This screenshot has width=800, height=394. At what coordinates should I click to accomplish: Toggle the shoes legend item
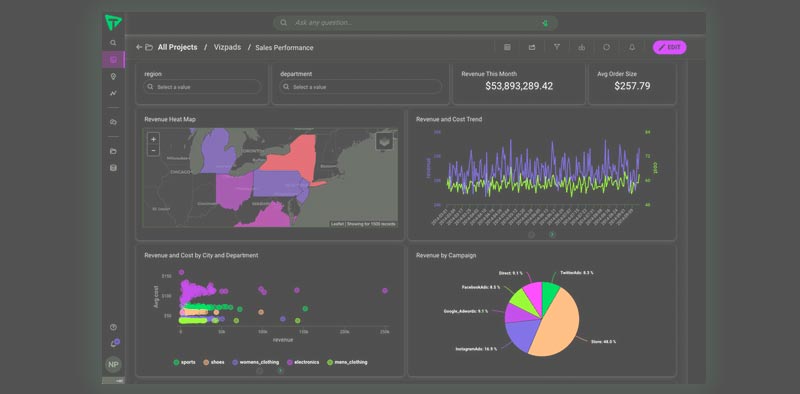(x=214, y=362)
